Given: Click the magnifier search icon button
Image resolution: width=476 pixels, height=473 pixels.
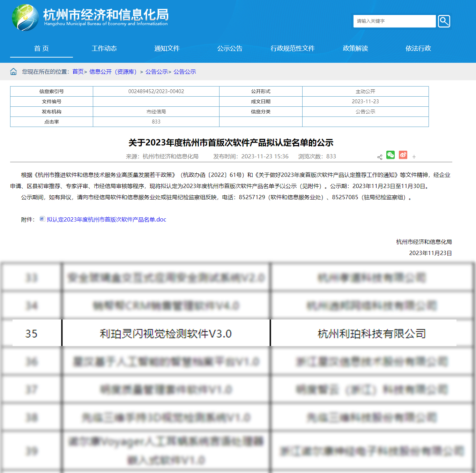Looking at the screenshot, I should pyautogui.click(x=444, y=21).
